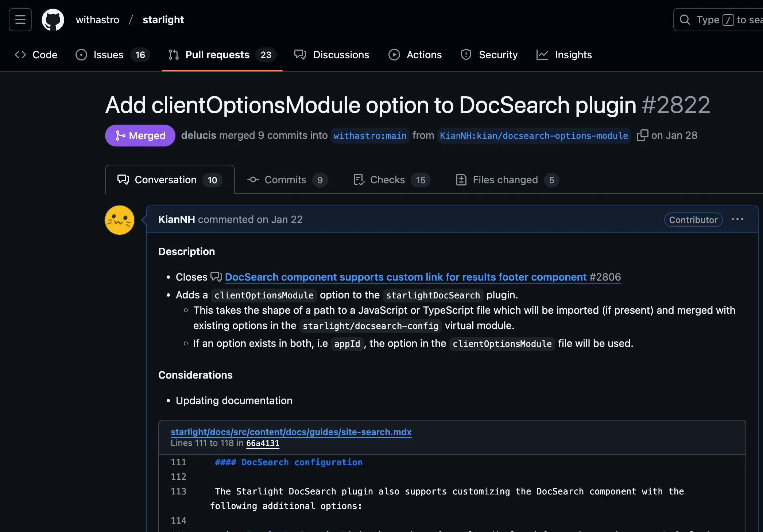Select the Conversation tab
The image size is (763, 532).
170,180
